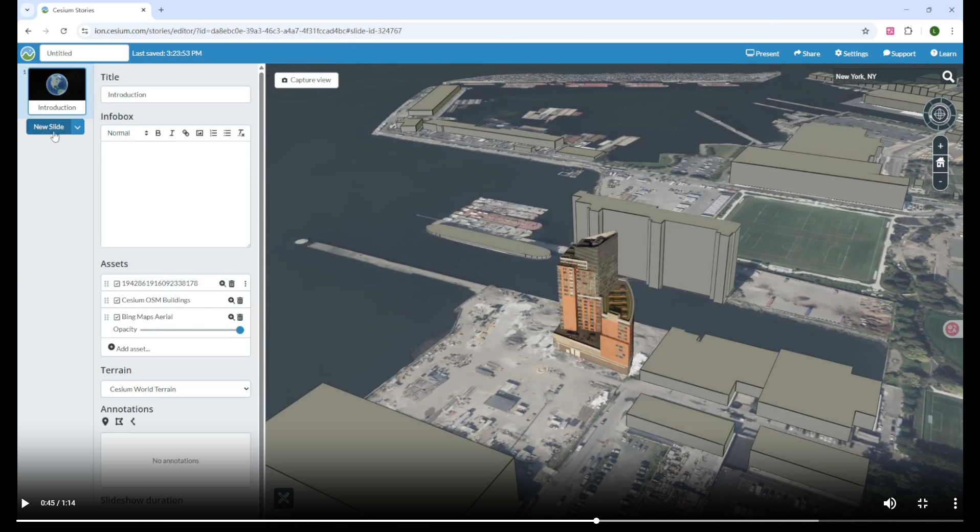
Task: Add a point marker annotation
Action: tap(105, 422)
